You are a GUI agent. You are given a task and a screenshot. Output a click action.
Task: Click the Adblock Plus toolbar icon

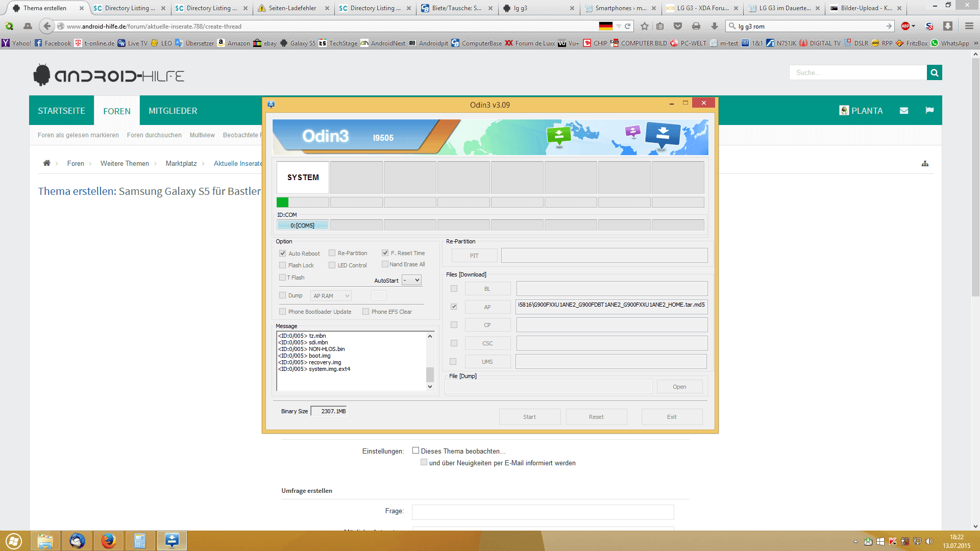coord(905,27)
